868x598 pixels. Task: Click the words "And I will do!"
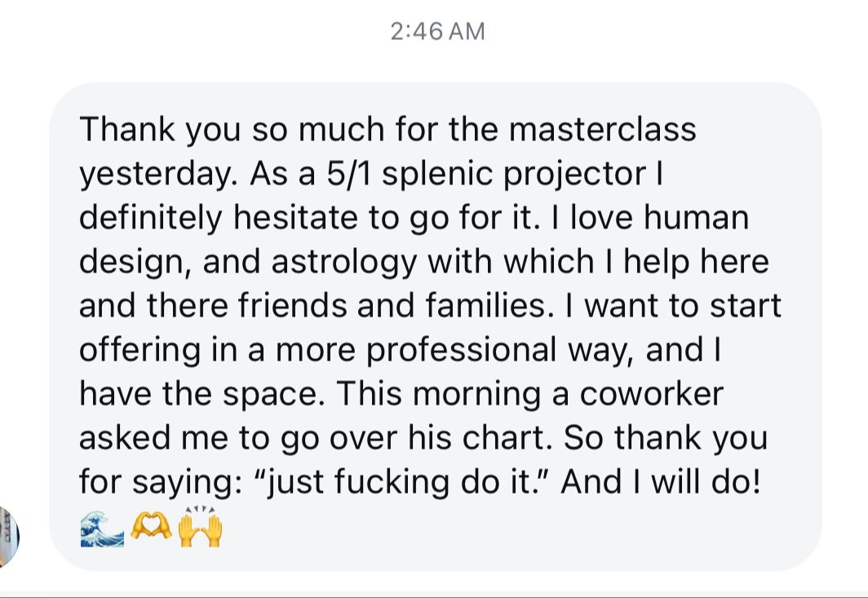coord(661,481)
